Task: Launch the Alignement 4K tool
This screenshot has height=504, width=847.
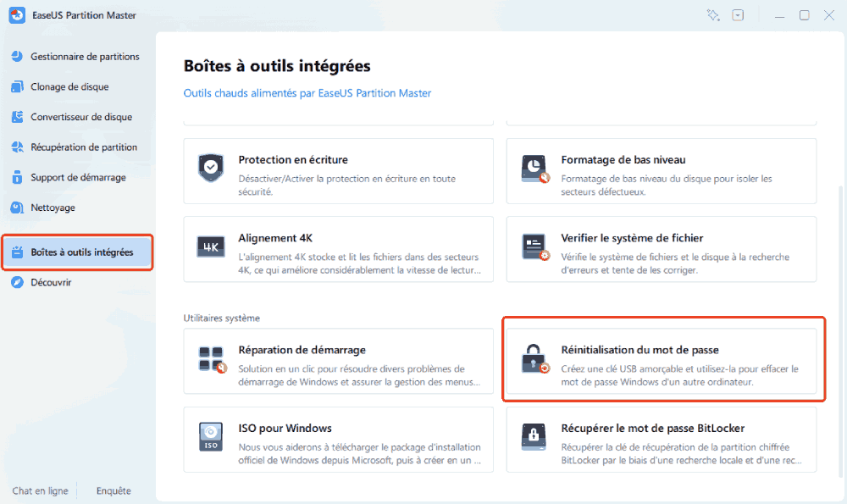Action: tap(339, 250)
